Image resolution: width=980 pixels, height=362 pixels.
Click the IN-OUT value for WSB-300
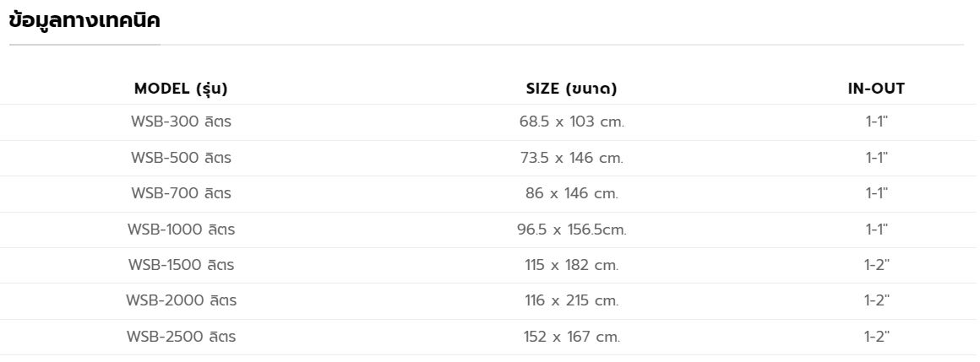877,122
